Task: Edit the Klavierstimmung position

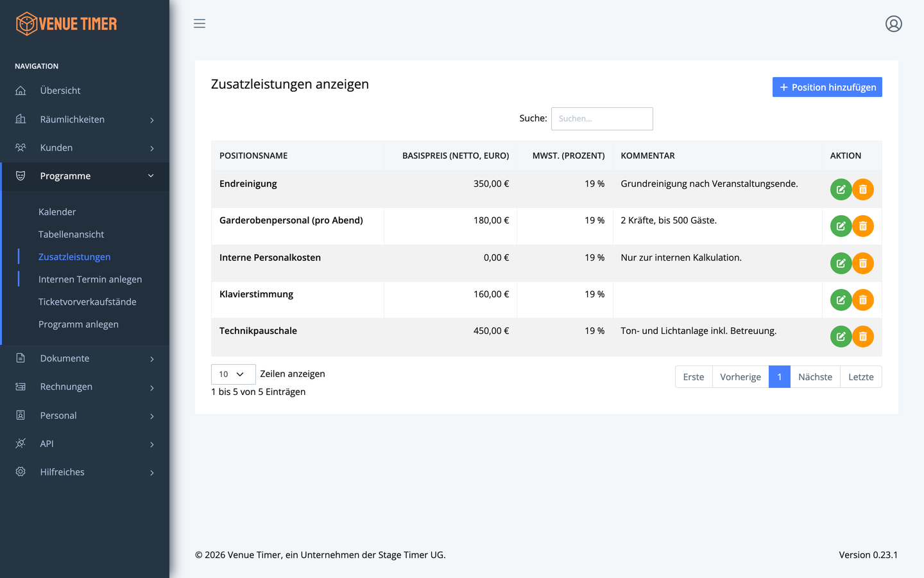Action: 841,300
